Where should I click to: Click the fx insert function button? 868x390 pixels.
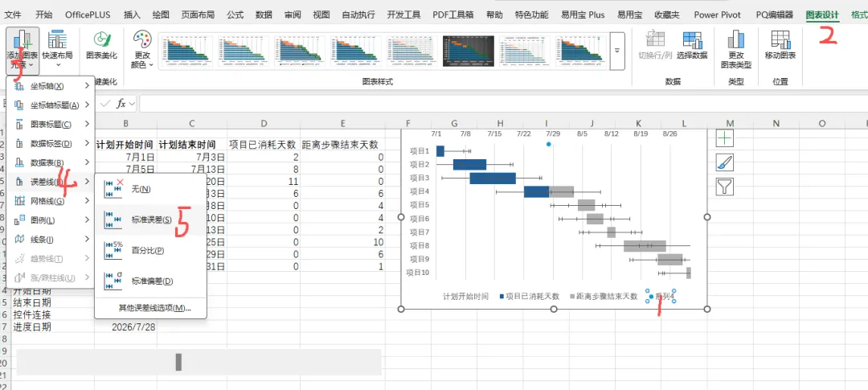(121, 103)
